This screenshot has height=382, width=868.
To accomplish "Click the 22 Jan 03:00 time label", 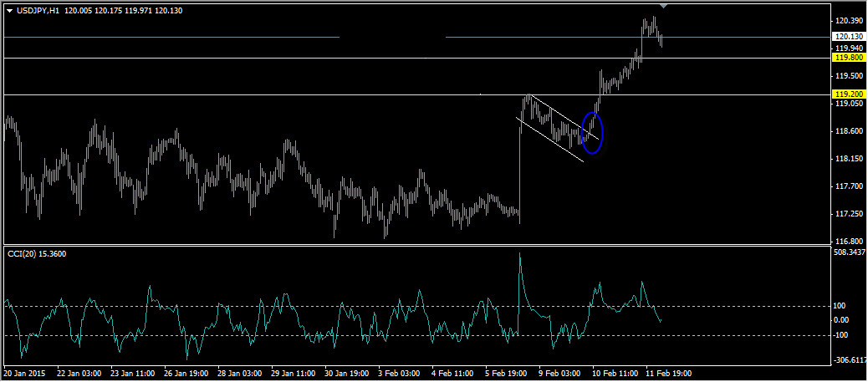I will point(79,373).
